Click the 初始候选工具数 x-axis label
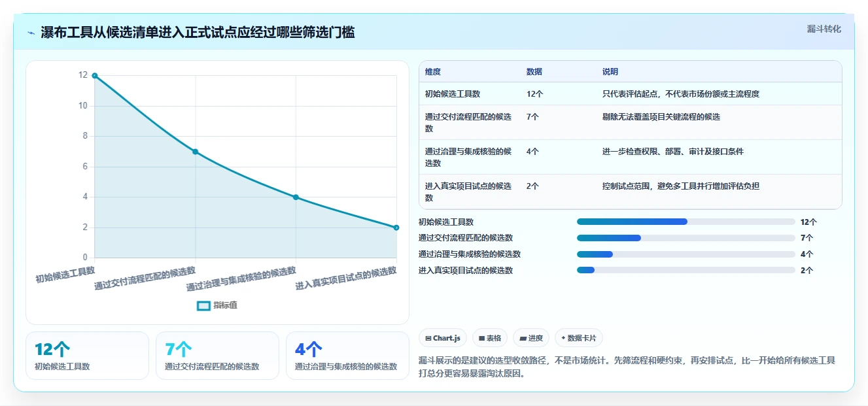Viewport: 868px width, 406px height. point(65,274)
